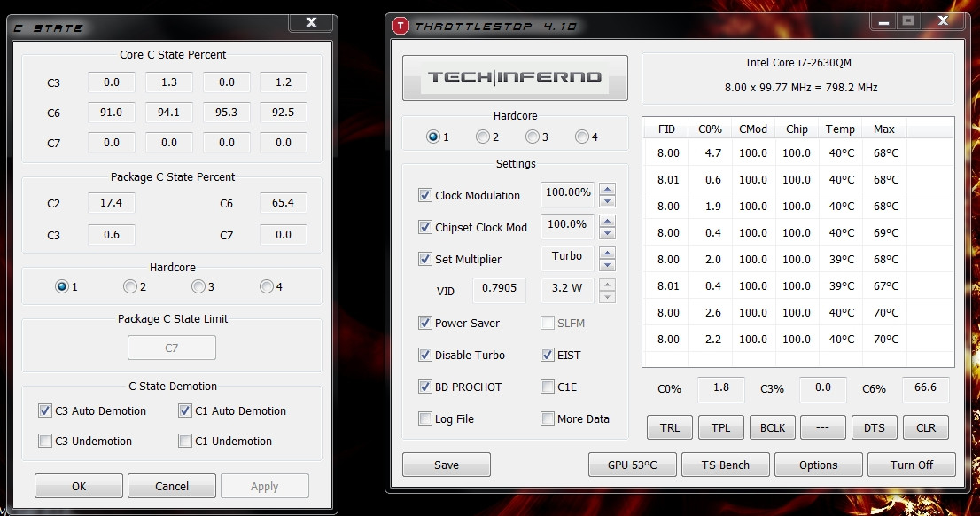Click the Temp column header
Screen dimensions: 980x516
pyautogui.click(x=840, y=129)
